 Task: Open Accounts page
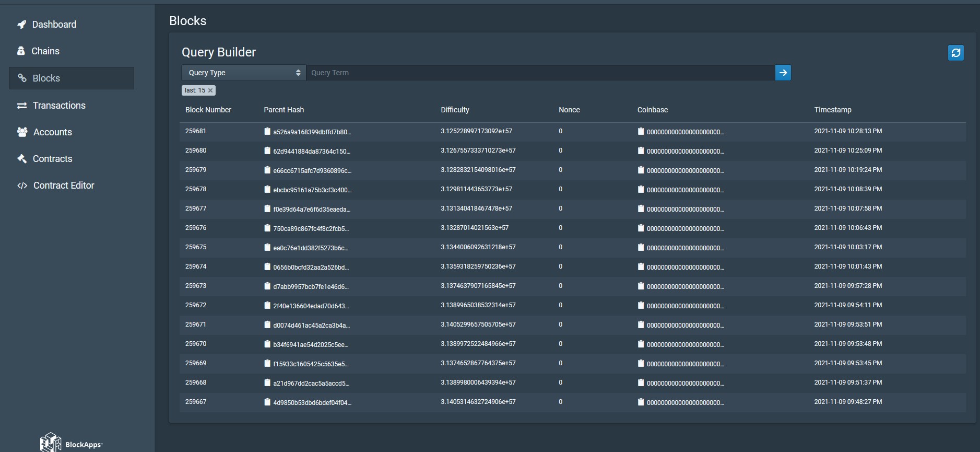click(x=53, y=132)
